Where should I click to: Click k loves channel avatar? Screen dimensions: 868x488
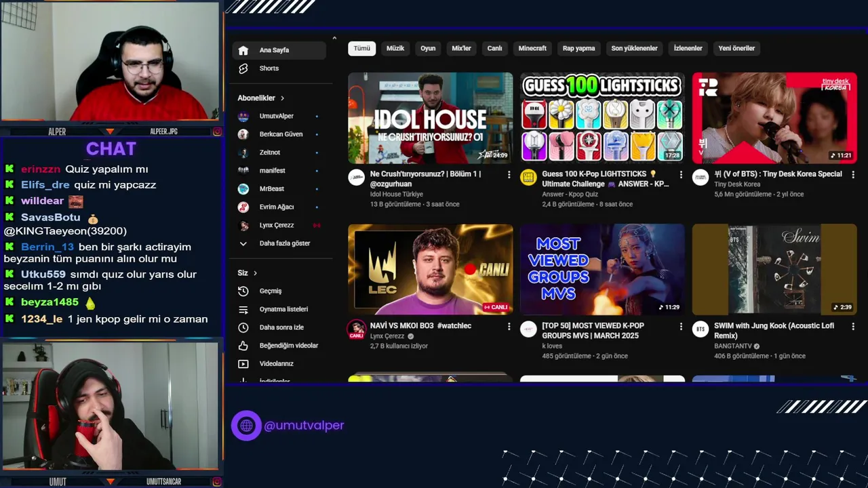(528, 329)
